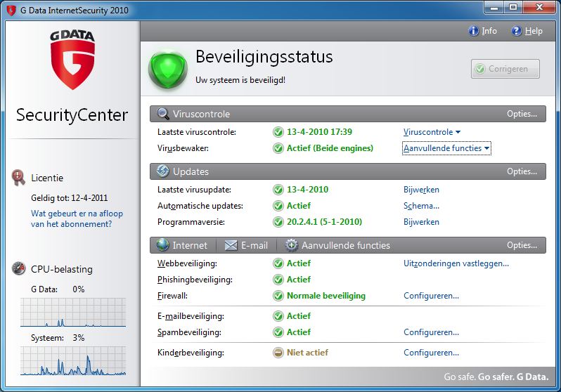Click green check beside Automatische updates
This screenshot has width=561, height=392.
pos(278,206)
